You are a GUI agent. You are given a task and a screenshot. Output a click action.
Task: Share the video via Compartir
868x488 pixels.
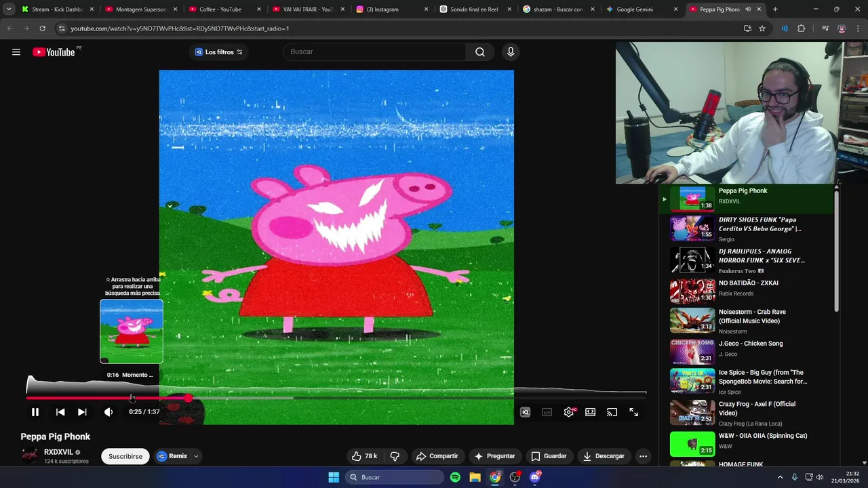(x=437, y=456)
